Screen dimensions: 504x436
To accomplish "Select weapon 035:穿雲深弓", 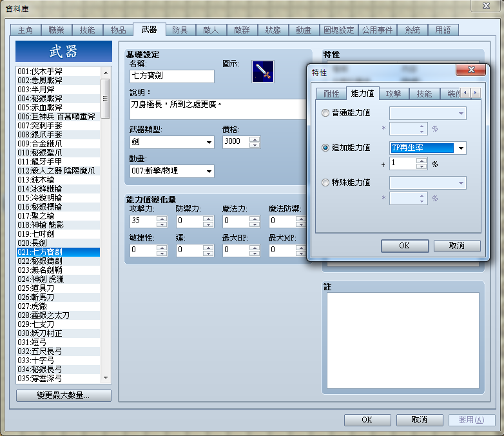I will click(58, 379).
